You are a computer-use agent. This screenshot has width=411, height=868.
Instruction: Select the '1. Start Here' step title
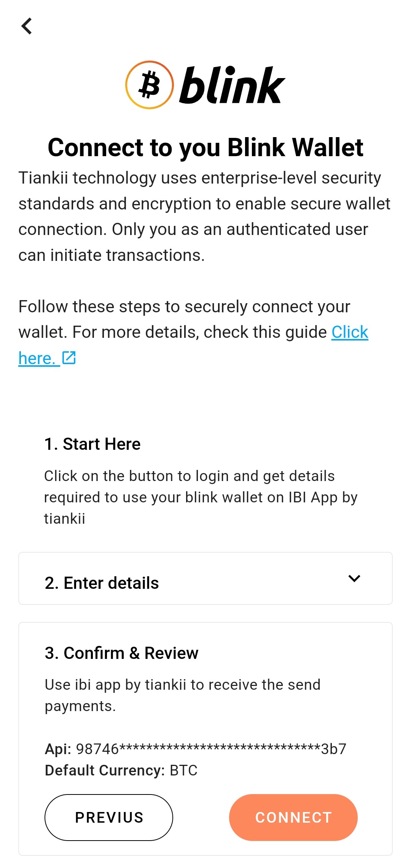[x=92, y=444]
